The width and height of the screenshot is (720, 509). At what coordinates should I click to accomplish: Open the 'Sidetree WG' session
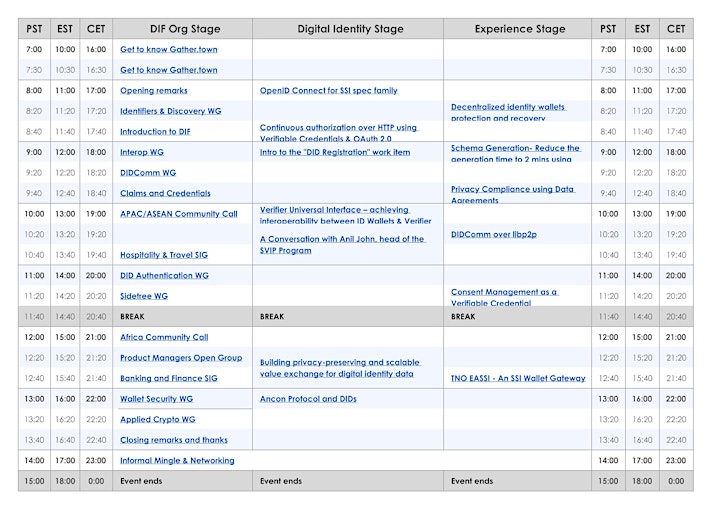click(x=144, y=296)
